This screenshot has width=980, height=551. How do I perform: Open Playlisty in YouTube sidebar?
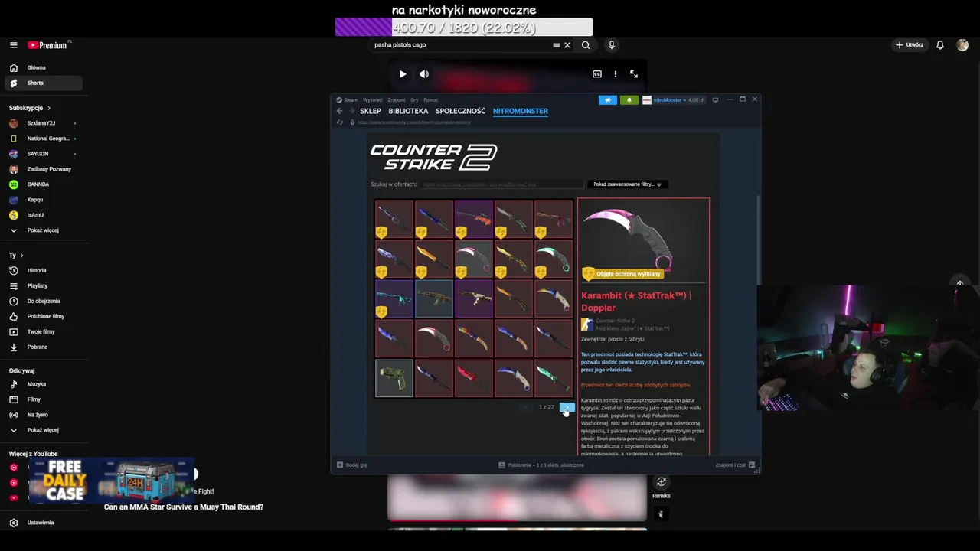[x=44, y=285]
